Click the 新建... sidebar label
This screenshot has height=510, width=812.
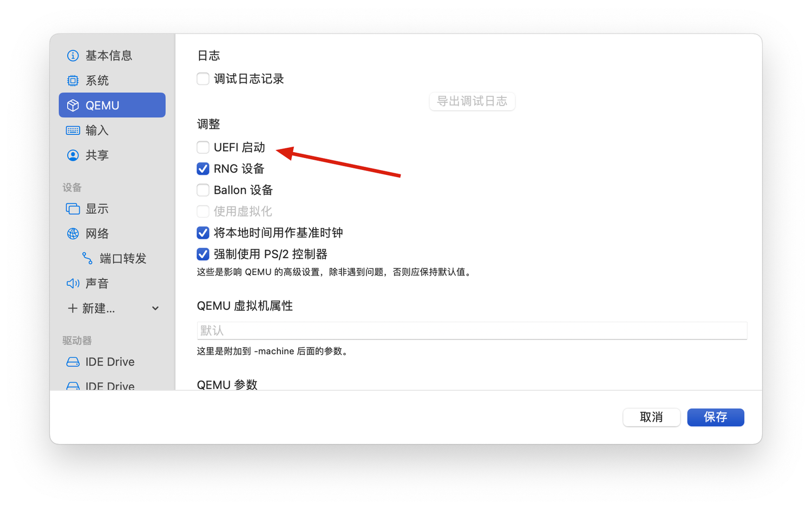coord(99,309)
